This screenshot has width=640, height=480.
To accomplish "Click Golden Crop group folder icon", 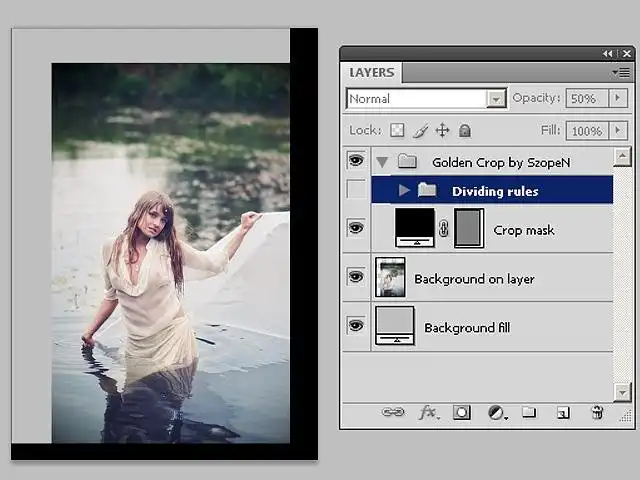I will [x=407, y=162].
